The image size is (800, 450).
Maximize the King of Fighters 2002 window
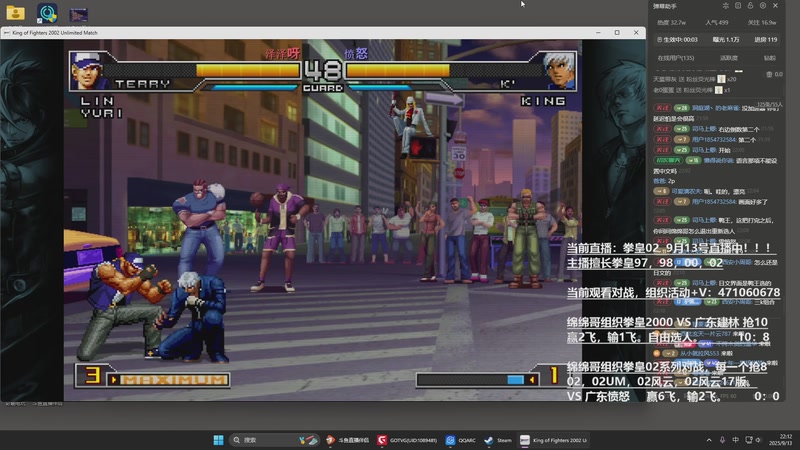(x=617, y=33)
